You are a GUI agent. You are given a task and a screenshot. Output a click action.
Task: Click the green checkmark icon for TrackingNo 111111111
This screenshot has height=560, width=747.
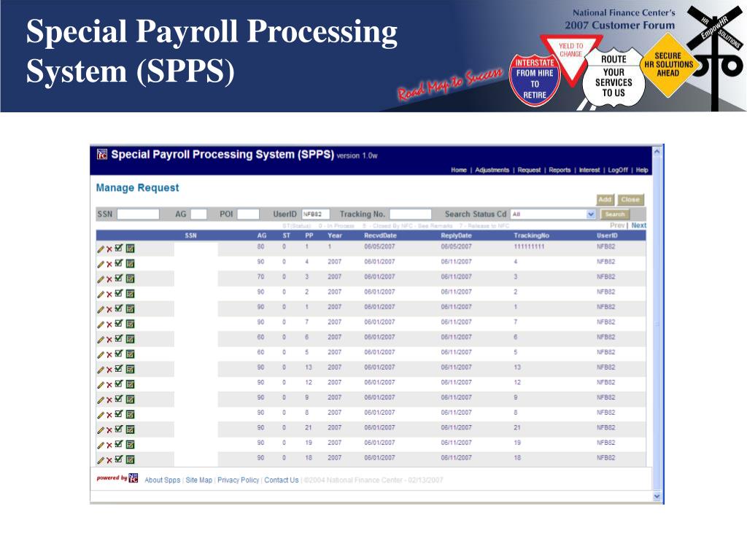click(x=119, y=248)
